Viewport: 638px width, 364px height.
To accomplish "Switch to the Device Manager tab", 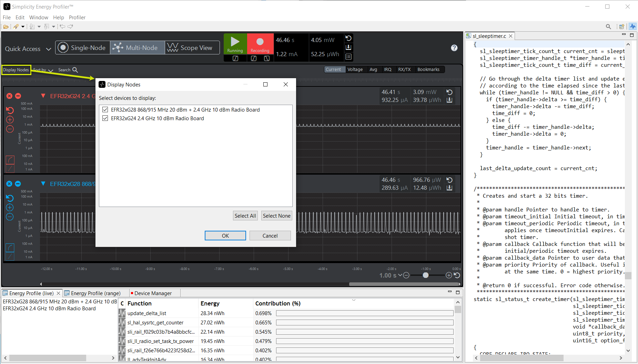I will 152,293.
